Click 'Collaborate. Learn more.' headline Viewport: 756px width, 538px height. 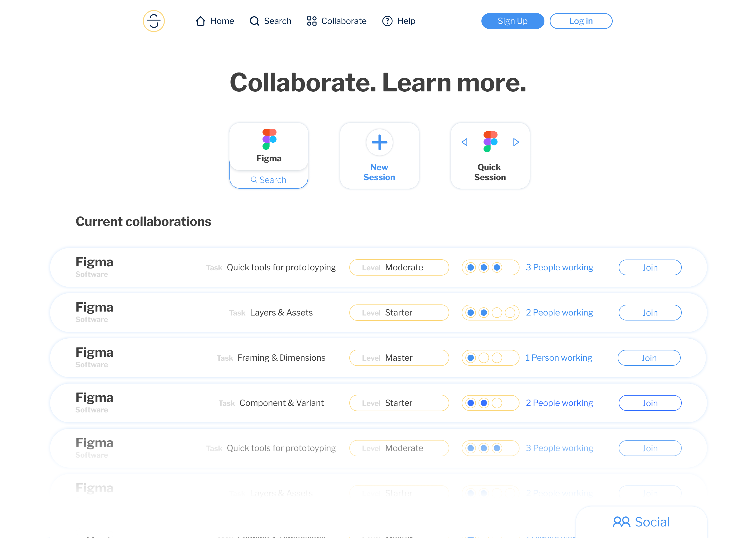[378, 82]
